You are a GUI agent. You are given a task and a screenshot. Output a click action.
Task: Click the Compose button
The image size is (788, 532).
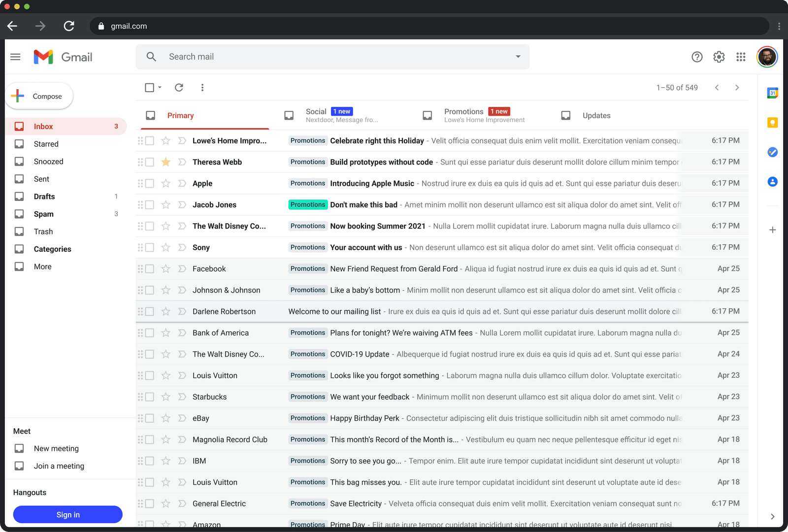coord(39,96)
